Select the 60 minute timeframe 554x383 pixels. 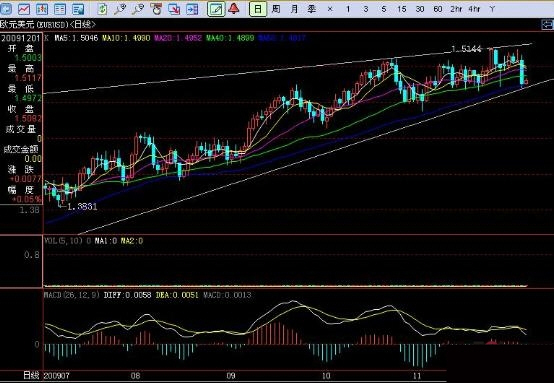[438, 9]
